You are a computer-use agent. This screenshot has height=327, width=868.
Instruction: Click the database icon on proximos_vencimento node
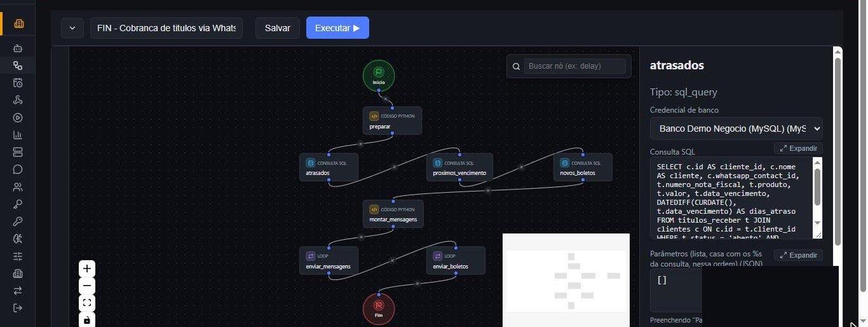(x=438, y=163)
